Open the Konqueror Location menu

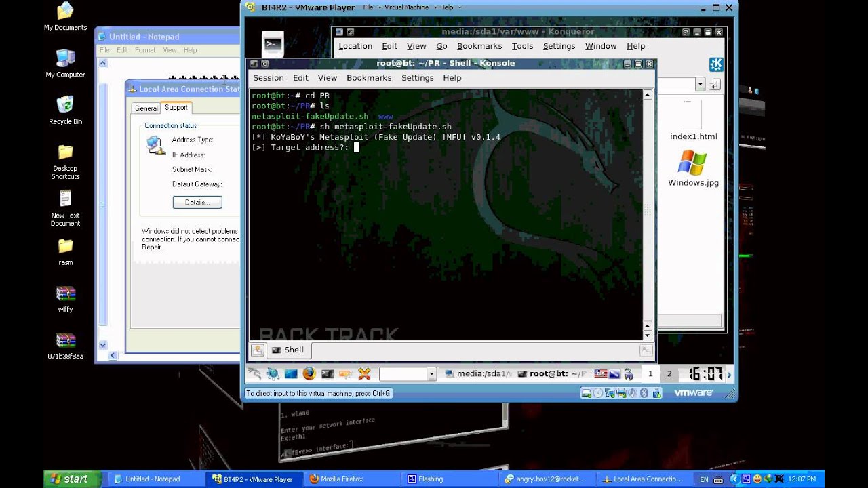[x=355, y=46]
